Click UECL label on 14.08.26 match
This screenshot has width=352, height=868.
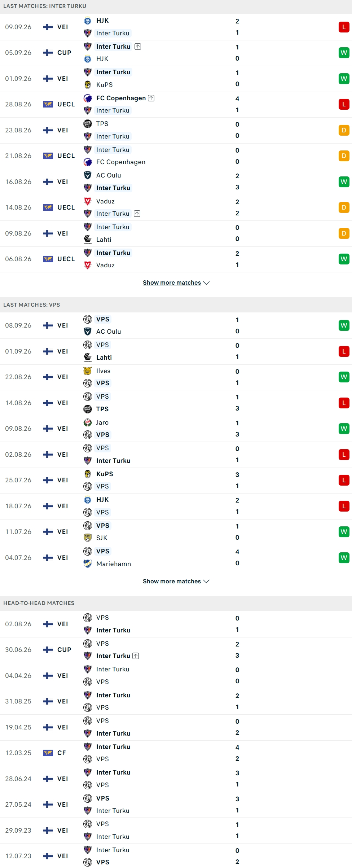pos(66,207)
